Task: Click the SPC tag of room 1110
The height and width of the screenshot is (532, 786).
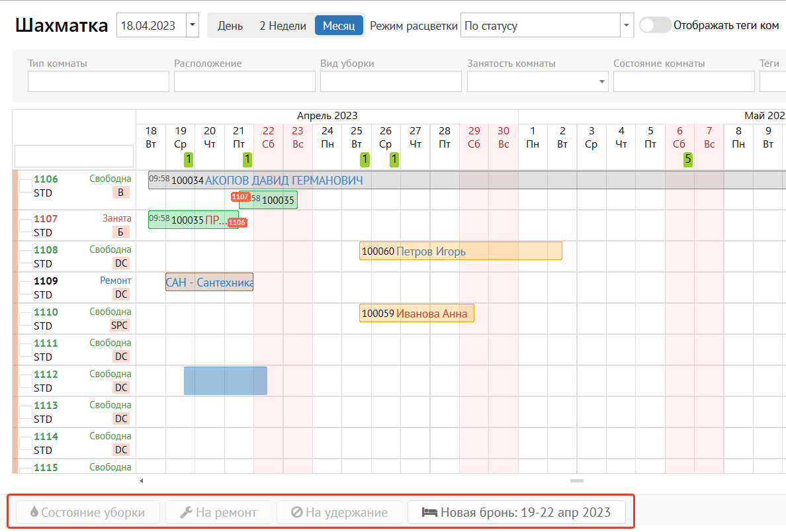Action: [x=119, y=326]
